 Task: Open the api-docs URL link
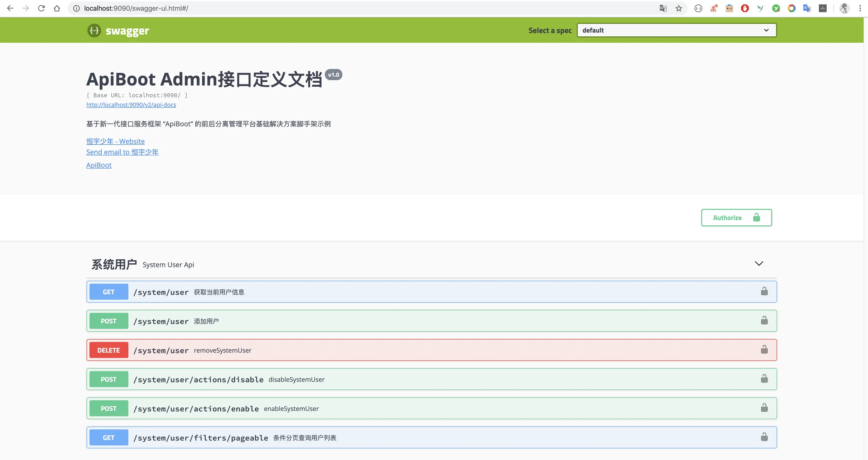131,105
